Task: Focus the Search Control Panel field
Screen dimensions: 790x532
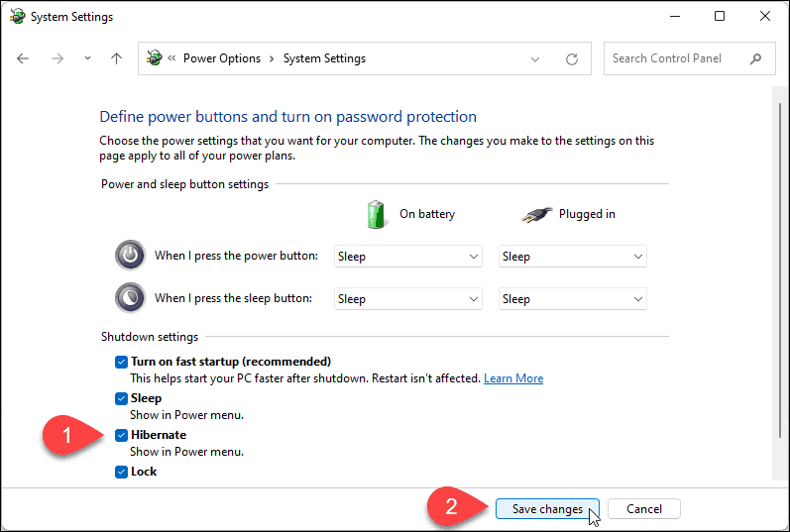Action: (x=689, y=58)
